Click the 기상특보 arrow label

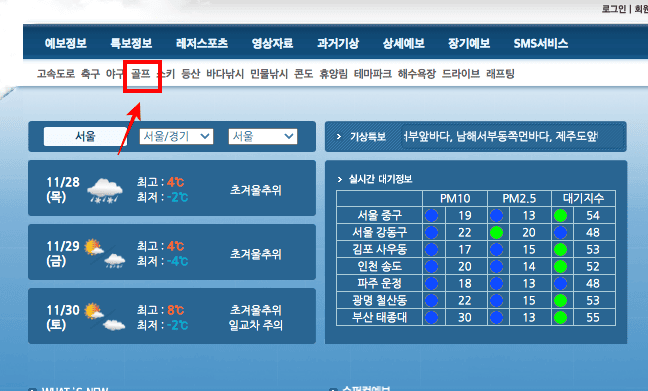tap(362, 136)
